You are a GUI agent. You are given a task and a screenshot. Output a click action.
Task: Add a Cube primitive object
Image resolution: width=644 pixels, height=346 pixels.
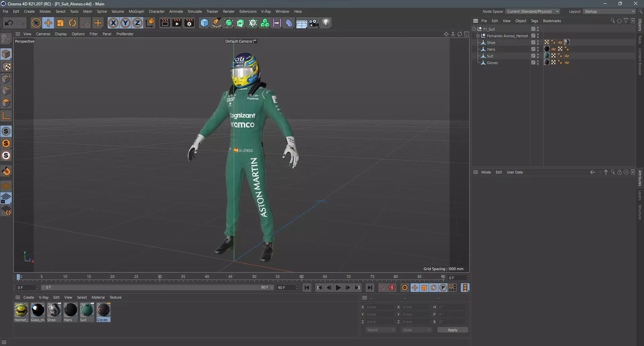click(x=204, y=23)
